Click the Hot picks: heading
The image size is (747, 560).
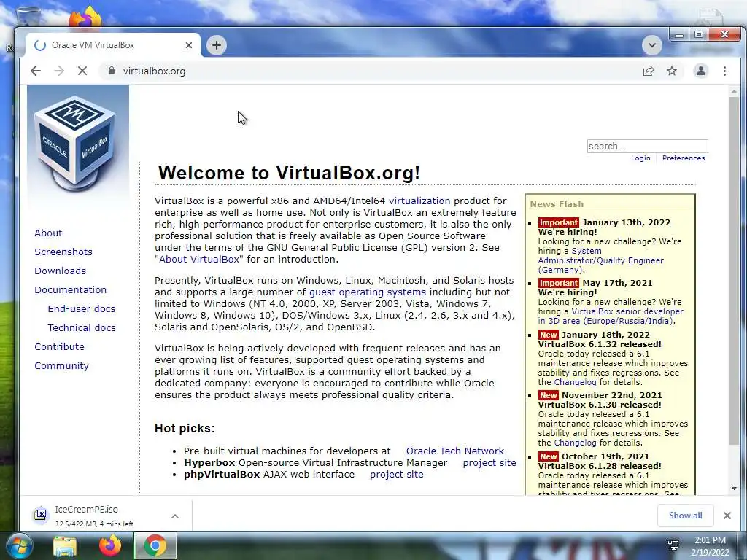pos(185,429)
